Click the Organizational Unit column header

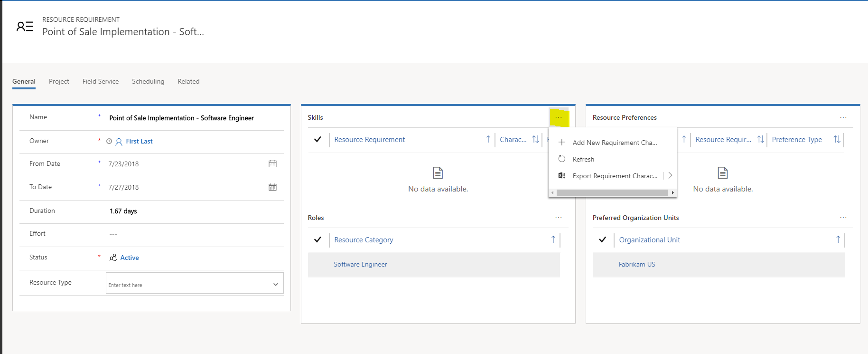(649, 240)
